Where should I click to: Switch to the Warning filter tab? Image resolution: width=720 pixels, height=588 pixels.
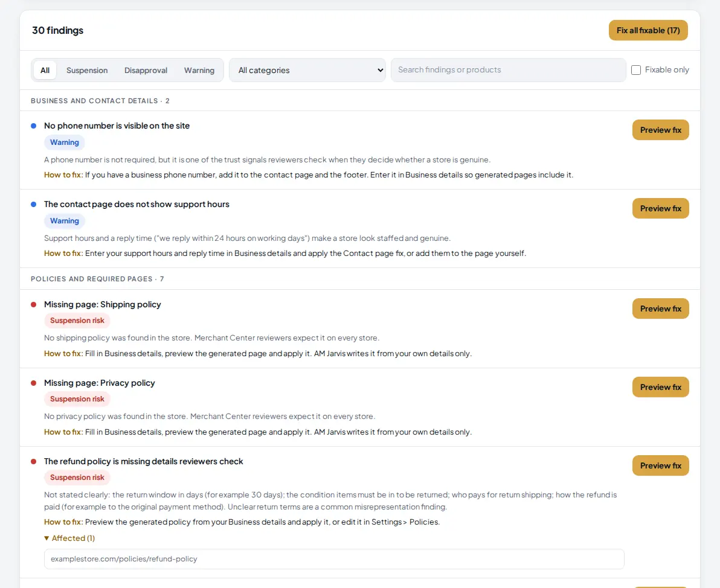click(x=199, y=70)
